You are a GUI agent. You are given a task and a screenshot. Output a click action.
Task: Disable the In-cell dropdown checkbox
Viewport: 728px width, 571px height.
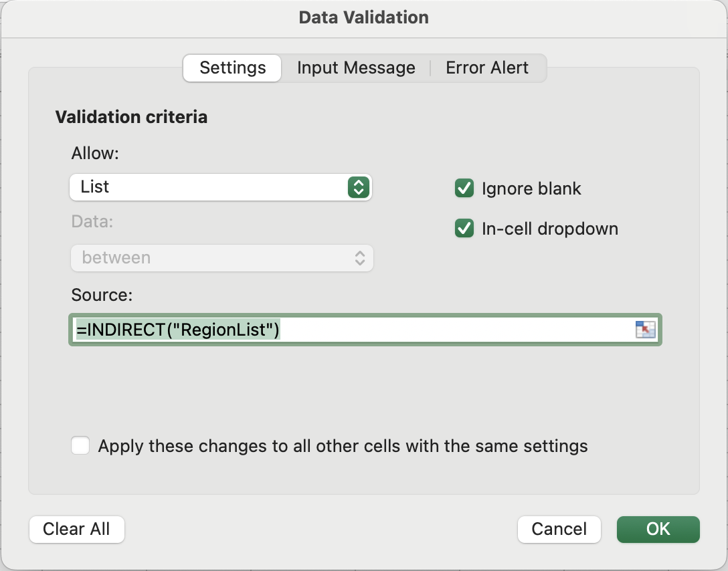coord(464,229)
